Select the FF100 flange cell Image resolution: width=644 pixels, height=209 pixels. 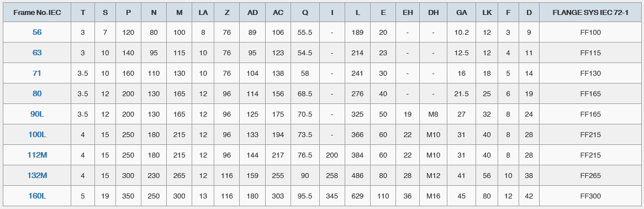coord(590,32)
